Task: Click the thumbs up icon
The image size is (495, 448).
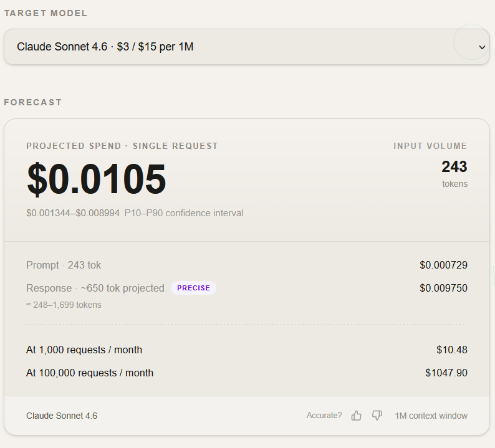Action: [357, 416]
